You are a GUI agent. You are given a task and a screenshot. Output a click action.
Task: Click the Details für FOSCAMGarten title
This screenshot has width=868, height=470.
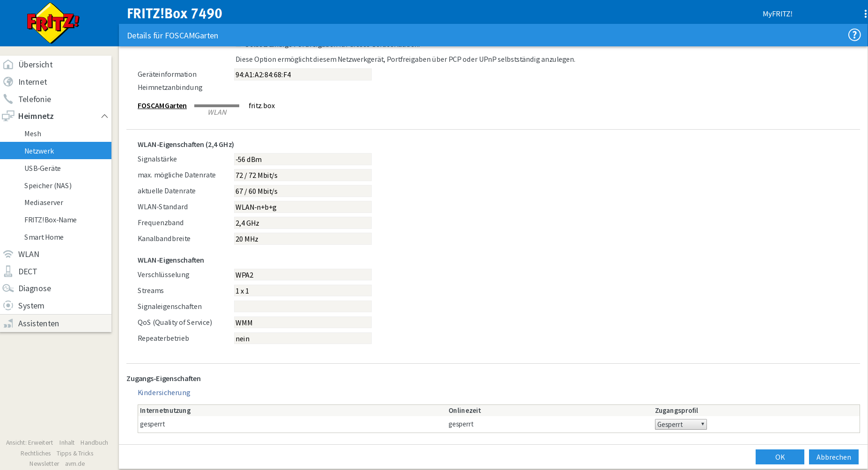pyautogui.click(x=172, y=36)
